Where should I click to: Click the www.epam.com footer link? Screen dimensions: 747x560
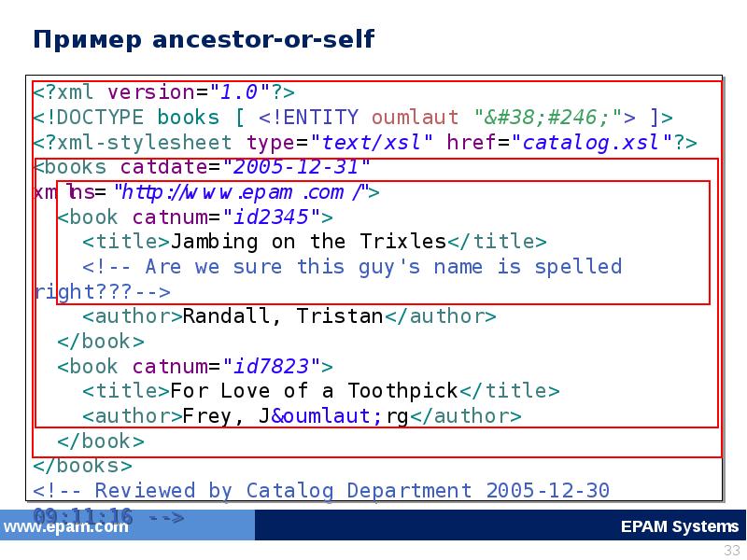tap(64, 526)
